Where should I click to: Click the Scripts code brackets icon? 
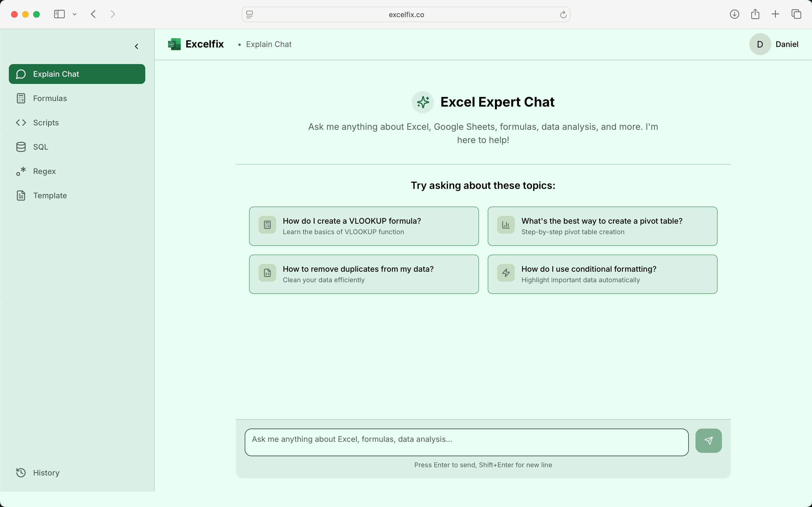21,123
